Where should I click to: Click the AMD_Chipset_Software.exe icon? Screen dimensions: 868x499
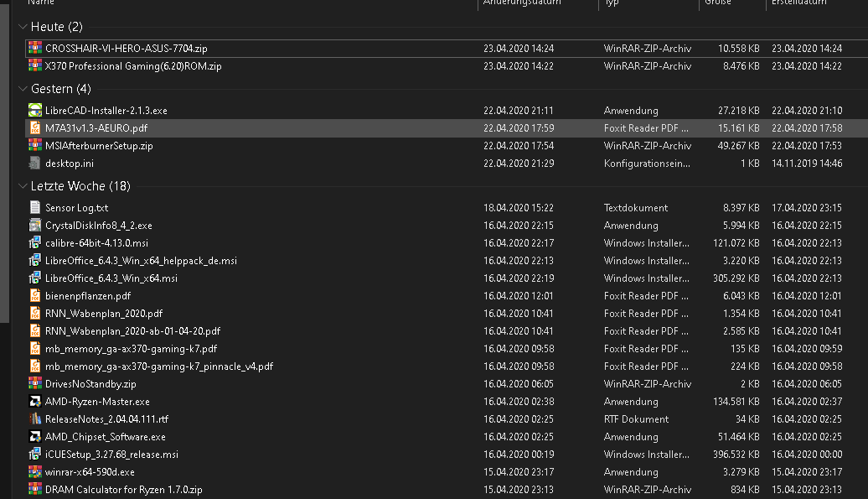click(x=35, y=437)
